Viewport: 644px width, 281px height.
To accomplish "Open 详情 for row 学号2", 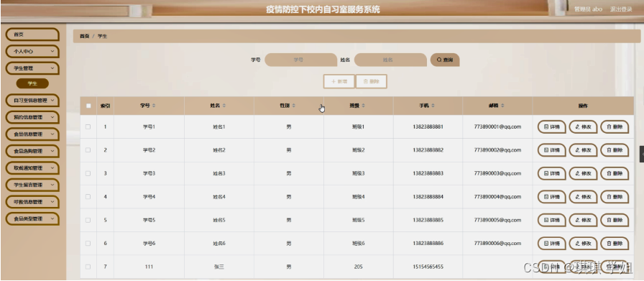I will [x=551, y=150].
